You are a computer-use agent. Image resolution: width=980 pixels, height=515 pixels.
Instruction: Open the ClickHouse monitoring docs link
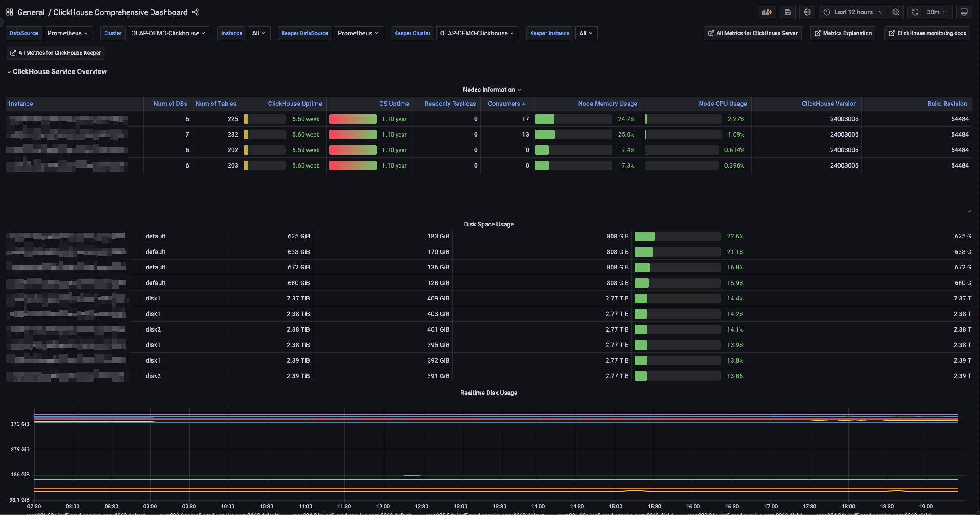[927, 33]
